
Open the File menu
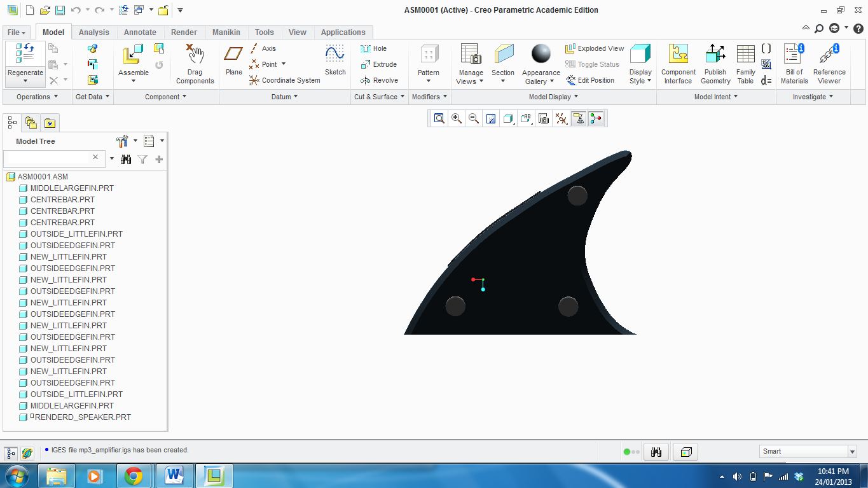[x=17, y=32]
